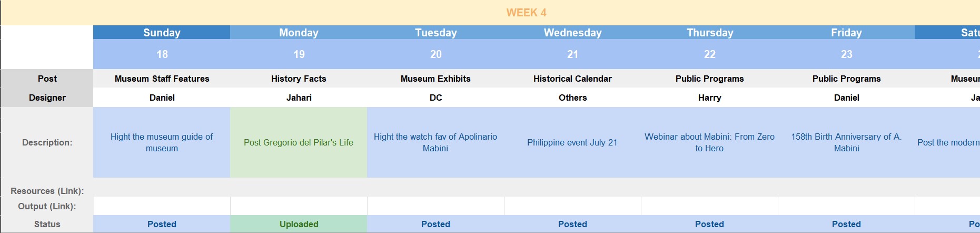Click the Philippine event July 21 description
This screenshot has height=233, width=980.
tap(572, 142)
